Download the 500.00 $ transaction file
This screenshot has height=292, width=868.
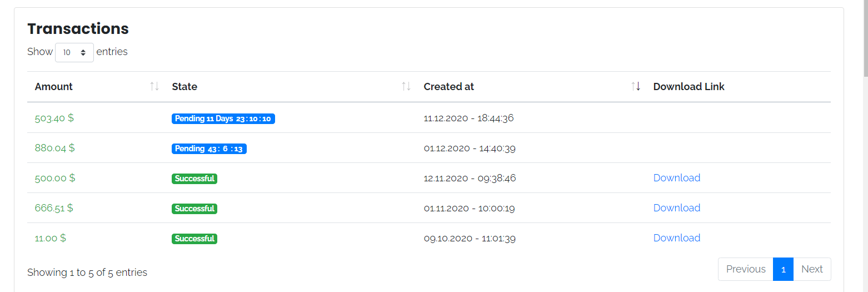coord(676,178)
